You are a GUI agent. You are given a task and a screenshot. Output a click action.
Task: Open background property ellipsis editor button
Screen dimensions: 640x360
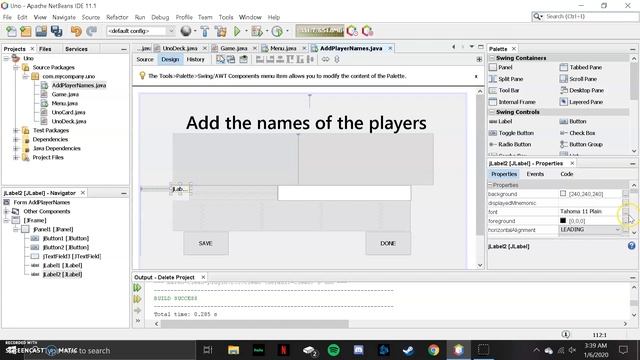point(626,194)
